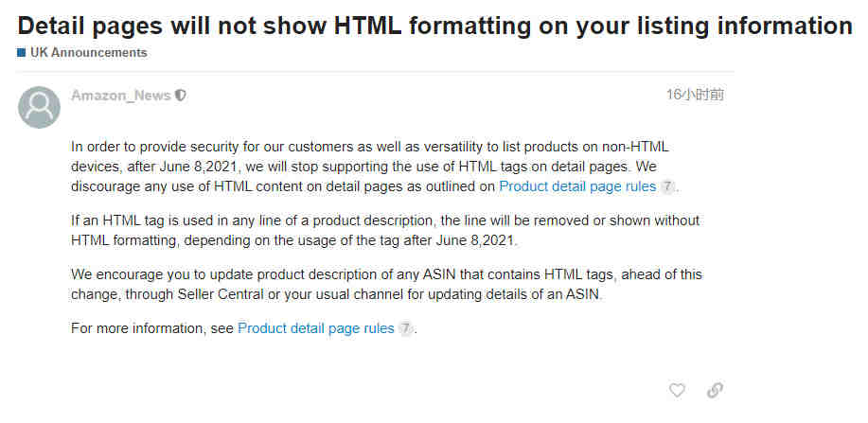Click the "For more information, see" text
Viewport: 868px width, 423px height.
[x=152, y=329]
